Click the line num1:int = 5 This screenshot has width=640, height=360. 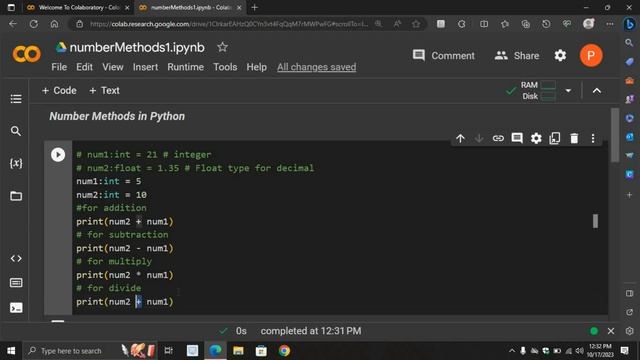109,181
